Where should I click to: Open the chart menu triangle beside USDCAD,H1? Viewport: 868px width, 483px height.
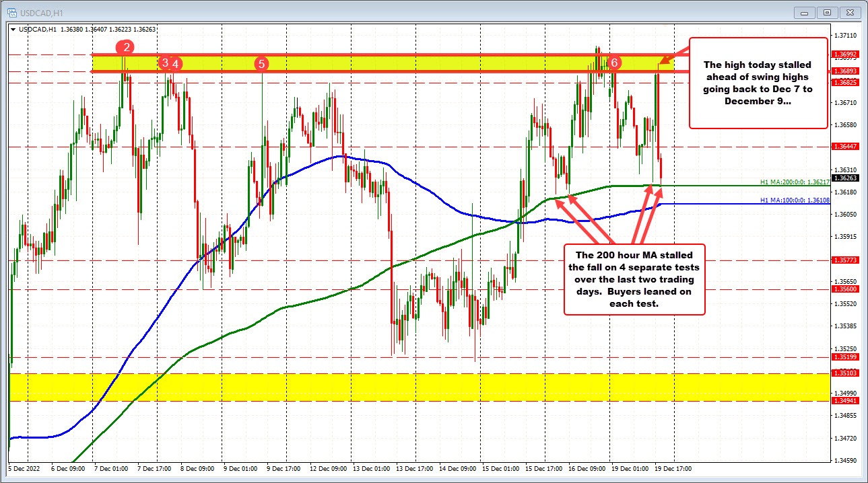pos(14,29)
